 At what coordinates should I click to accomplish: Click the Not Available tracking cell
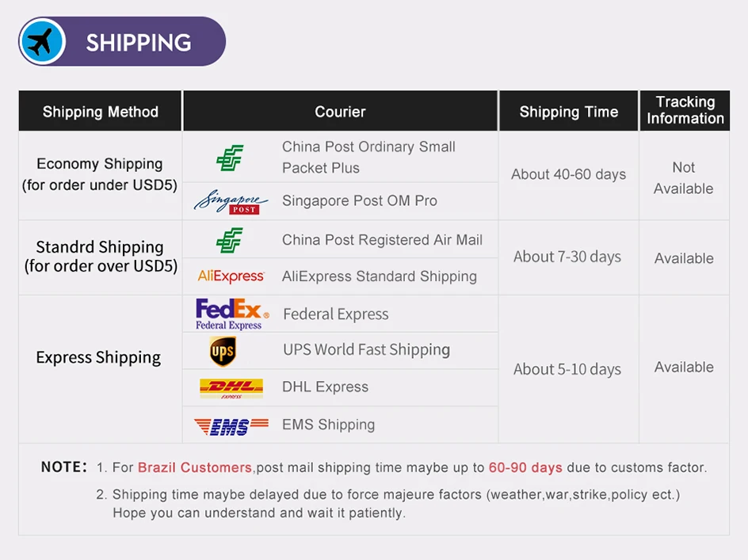click(x=684, y=178)
